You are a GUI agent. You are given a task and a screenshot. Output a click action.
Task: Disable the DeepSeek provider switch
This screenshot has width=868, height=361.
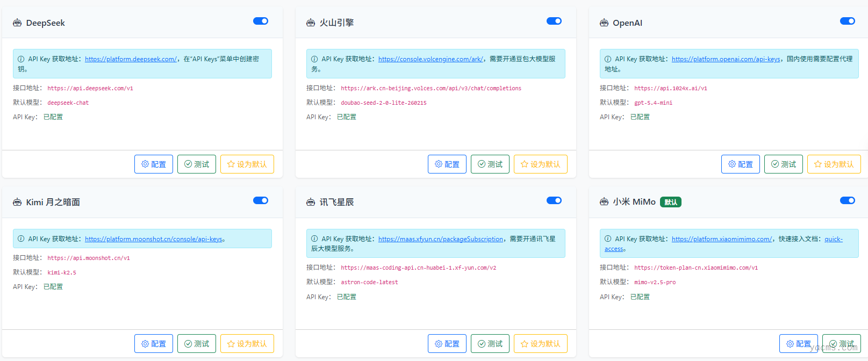tap(261, 21)
